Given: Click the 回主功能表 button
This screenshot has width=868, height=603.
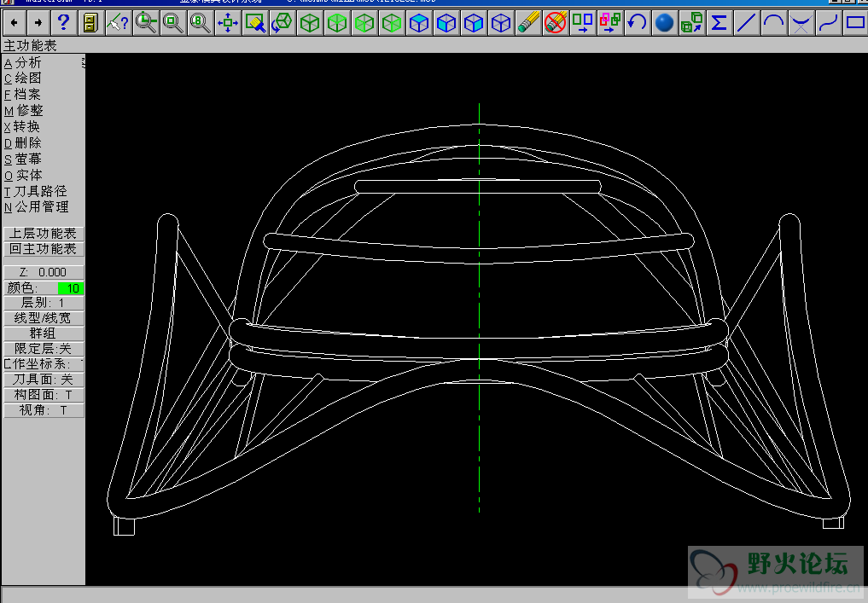Looking at the screenshot, I should click(x=44, y=249).
